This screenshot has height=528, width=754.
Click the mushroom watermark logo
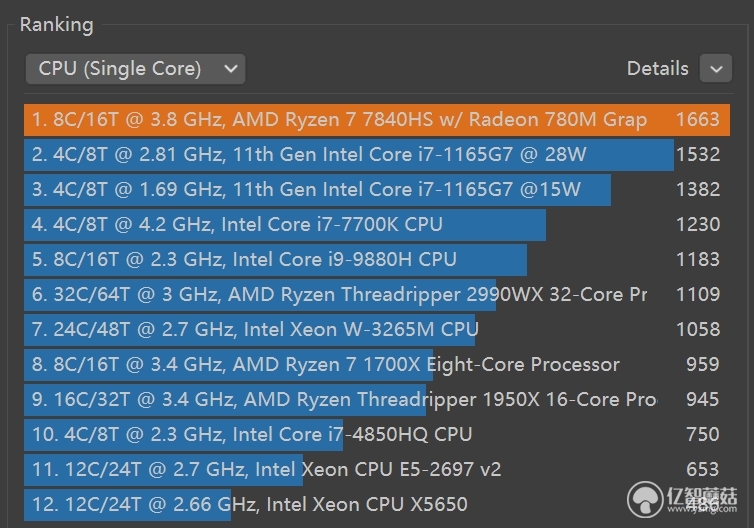(x=645, y=500)
